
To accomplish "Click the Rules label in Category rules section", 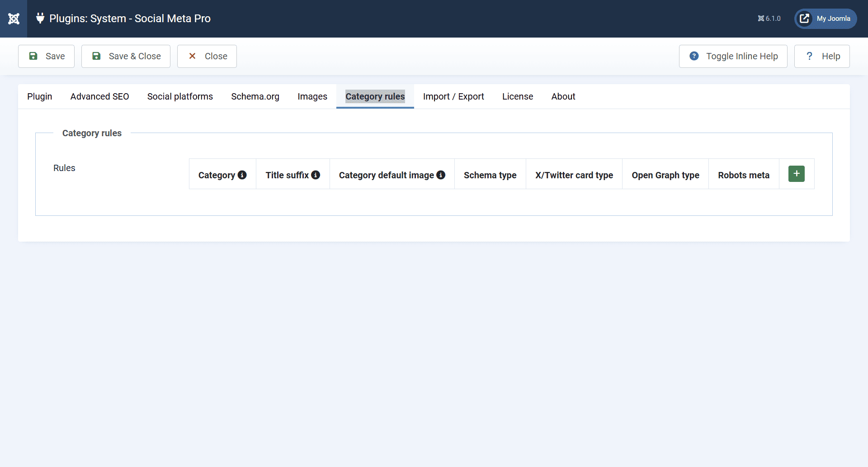I will point(64,167).
